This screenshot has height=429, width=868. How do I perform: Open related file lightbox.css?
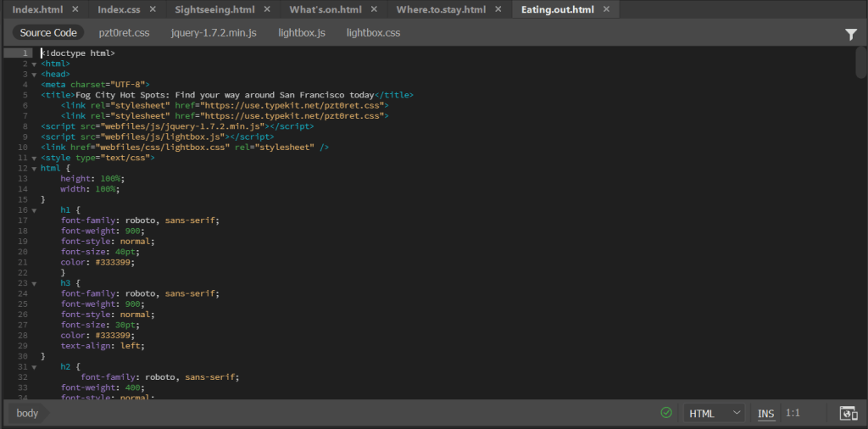373,33
